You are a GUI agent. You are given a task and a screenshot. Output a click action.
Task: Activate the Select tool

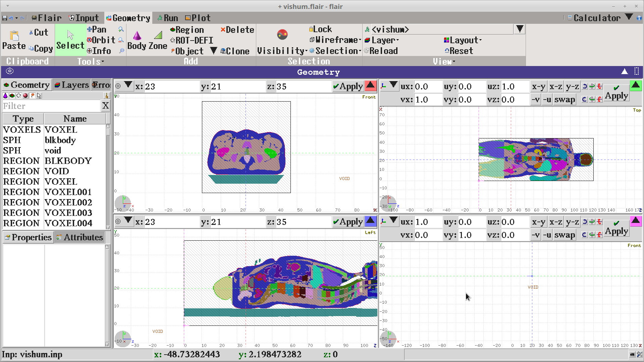pyautogui.click(x=70, y=40)
